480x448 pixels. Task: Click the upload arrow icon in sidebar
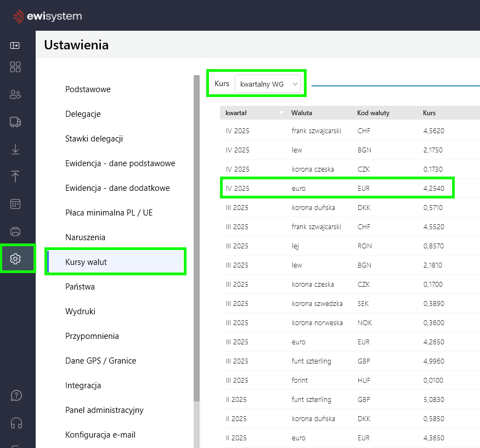pyautogui.click(x=15, y=176)
